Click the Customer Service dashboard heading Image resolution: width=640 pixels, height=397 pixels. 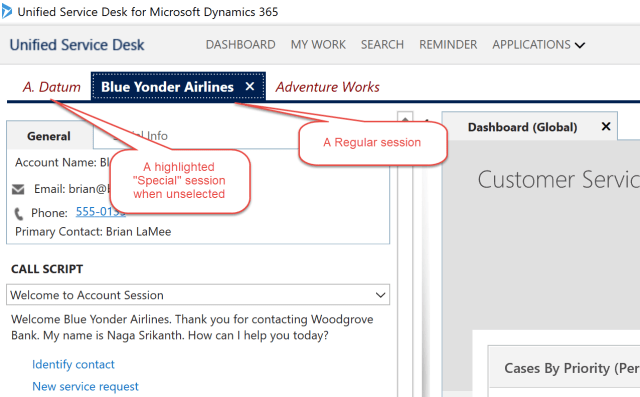click(558, 180)
